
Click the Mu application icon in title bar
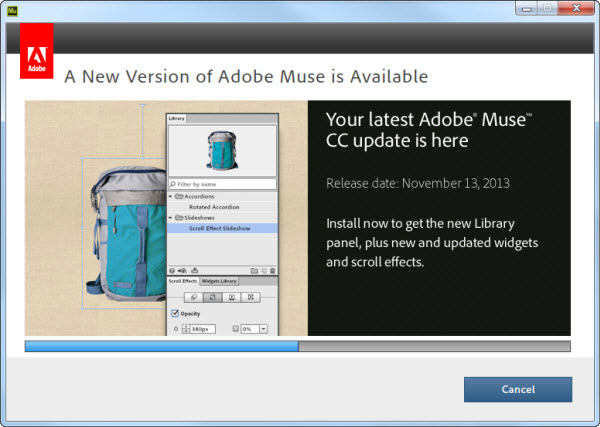[x=13, y=10]
